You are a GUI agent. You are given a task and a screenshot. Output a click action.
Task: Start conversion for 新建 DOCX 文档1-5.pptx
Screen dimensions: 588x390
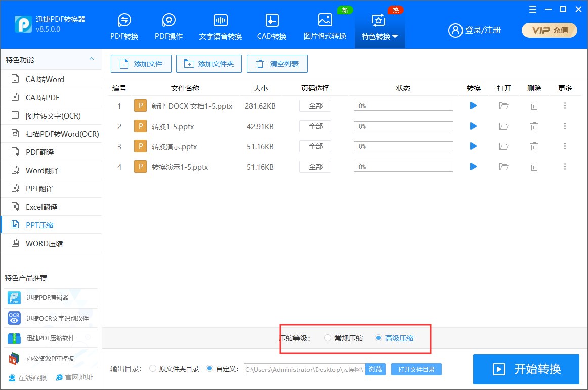point(473,106)
